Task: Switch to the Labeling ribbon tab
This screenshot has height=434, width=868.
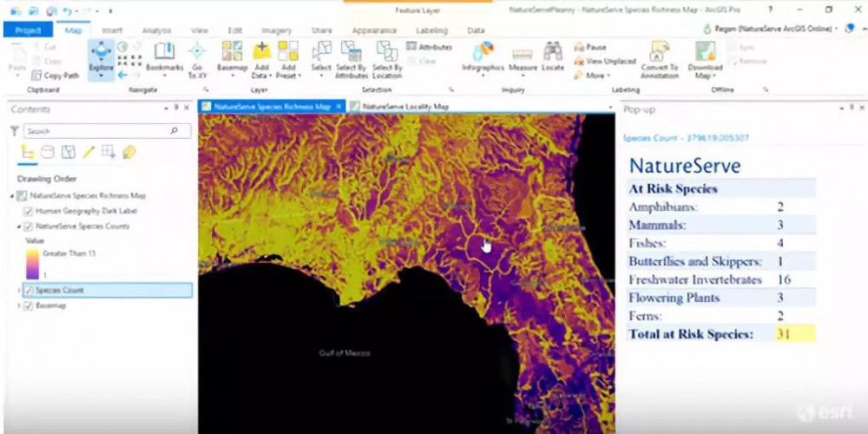Action: click(x=431, y=30)
